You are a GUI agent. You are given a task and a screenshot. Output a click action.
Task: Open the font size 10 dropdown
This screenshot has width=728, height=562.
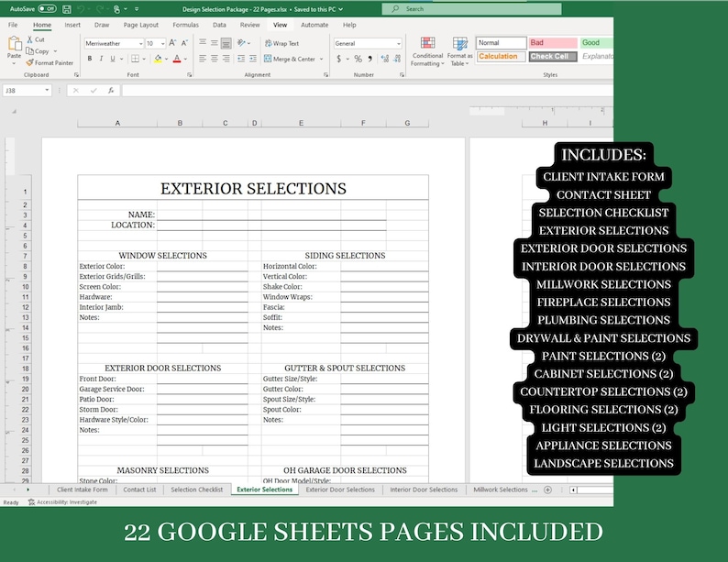(x=162, y=44)
